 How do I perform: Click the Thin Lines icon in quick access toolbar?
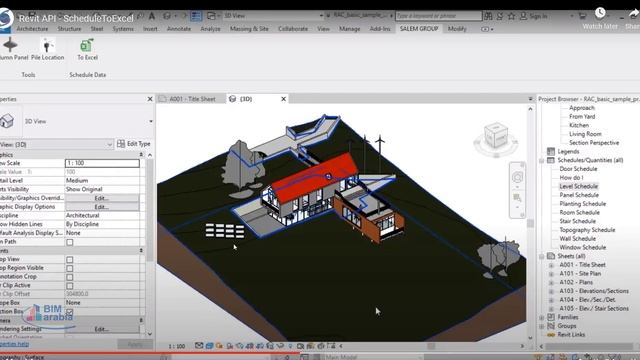pyautogui.click(x=196, y=16)
